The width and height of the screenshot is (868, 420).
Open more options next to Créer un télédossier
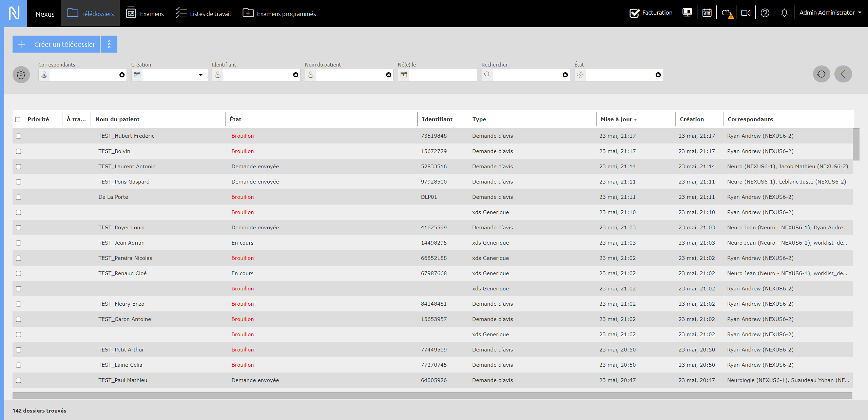pos(109,44)
